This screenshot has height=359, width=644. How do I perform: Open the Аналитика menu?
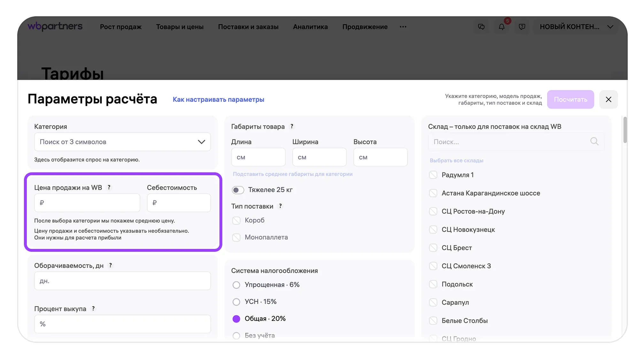[x=310, y=27]
